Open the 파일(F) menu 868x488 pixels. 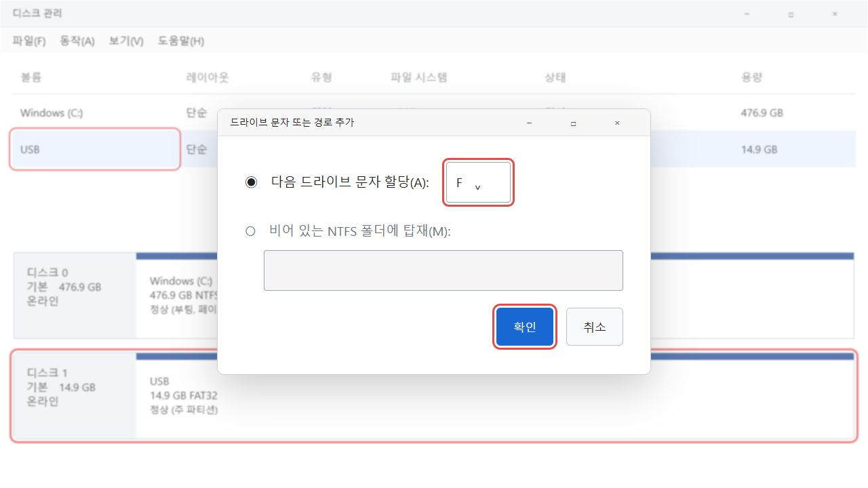coord(29,41)
